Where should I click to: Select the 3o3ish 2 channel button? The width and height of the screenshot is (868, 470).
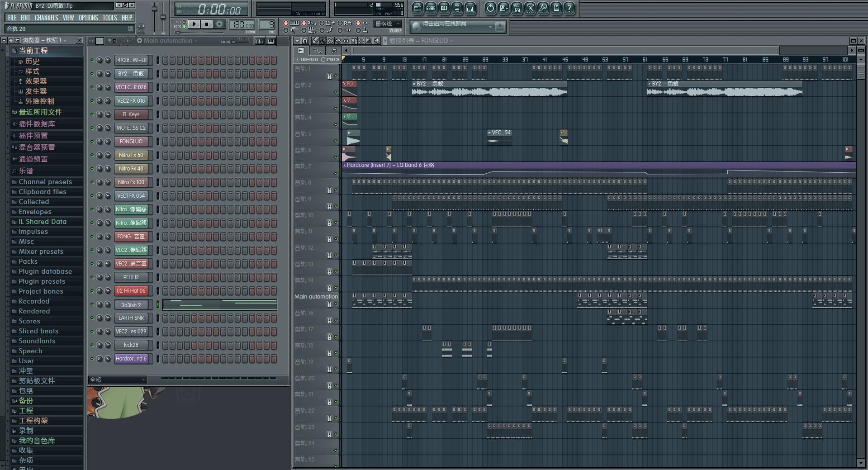[131, 305]
